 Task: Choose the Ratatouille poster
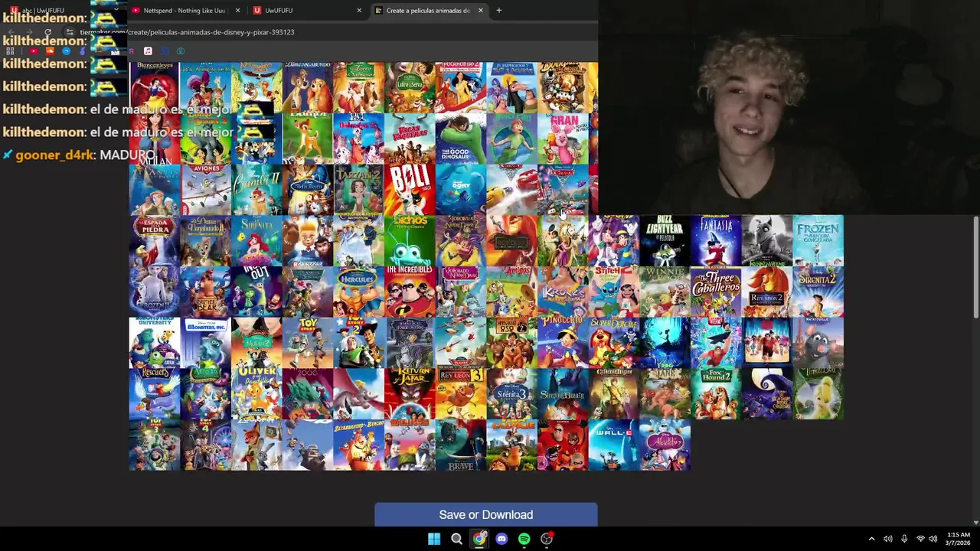tap(818, 343)
